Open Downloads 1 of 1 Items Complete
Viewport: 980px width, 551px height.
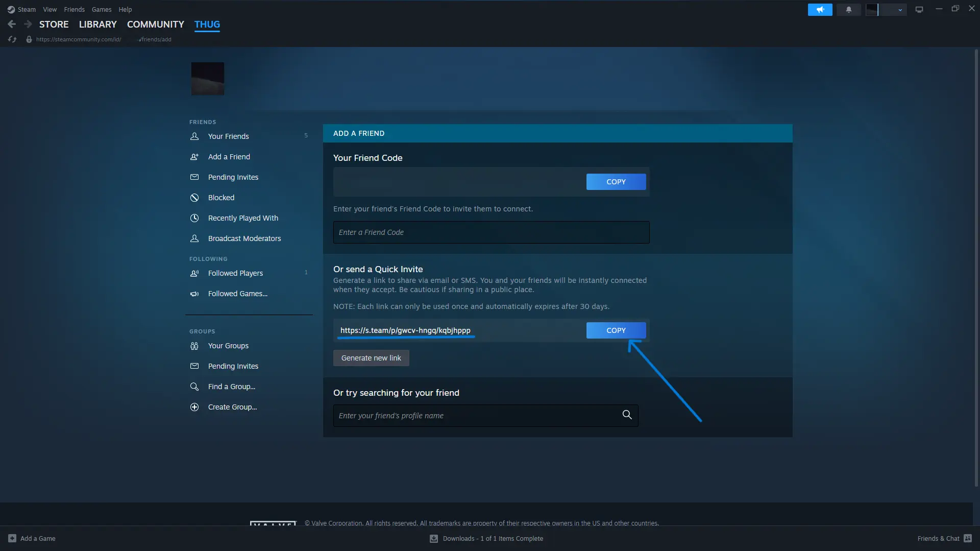click(493, 538)
